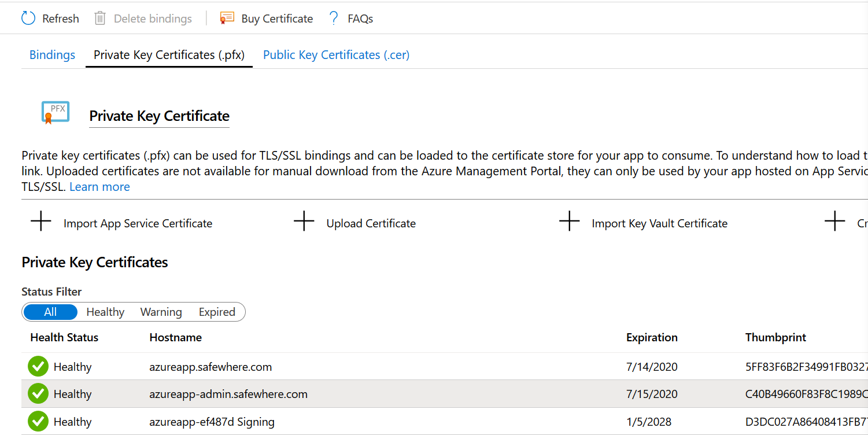Select hostname azureapp-ef487d Signing
The height and width of the screenshot is (435, 868).
tap(212, 422)
